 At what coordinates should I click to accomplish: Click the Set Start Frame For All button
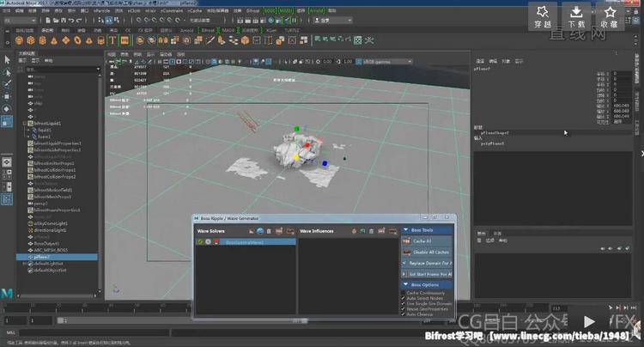[426, 274]
